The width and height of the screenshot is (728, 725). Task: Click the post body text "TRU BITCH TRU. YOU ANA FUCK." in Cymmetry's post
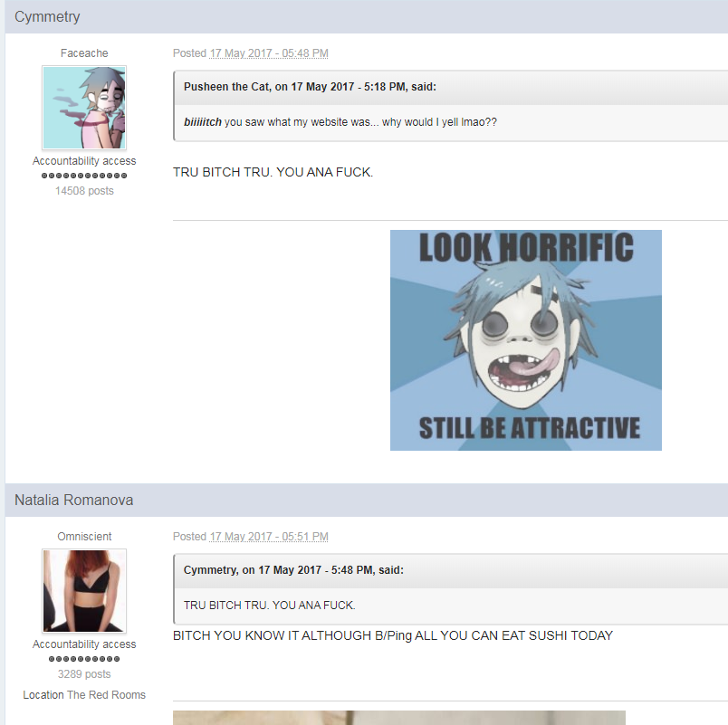point(273,172)
